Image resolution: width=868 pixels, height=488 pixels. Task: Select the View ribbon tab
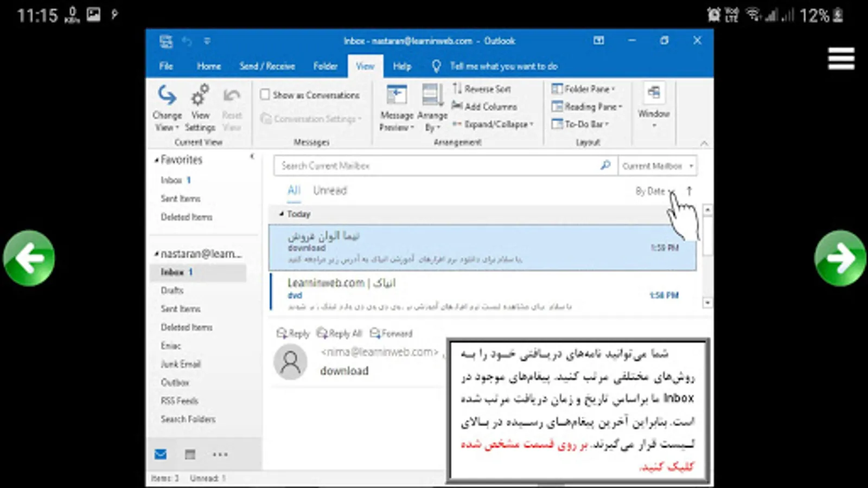365,66
